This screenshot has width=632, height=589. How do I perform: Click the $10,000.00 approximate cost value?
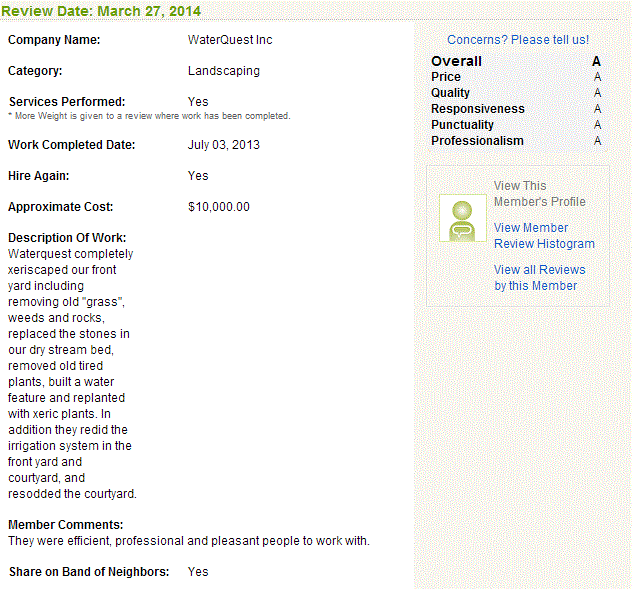[x=219, y=207]
